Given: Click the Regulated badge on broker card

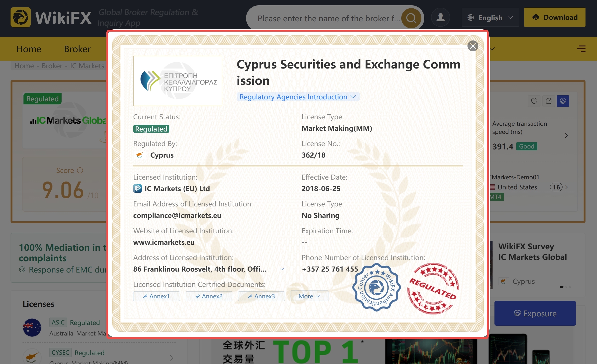Looking at the screenshot, I should coord(42,99).
